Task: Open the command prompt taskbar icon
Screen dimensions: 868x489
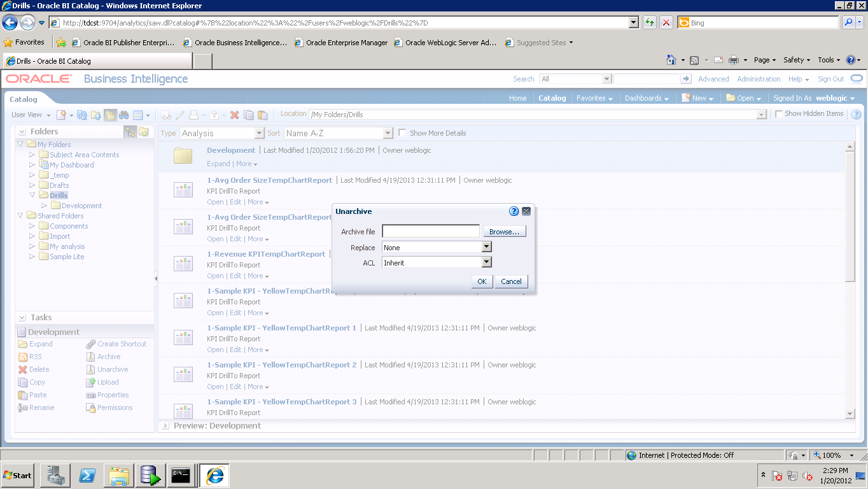Action: click(x=181, y=476)
